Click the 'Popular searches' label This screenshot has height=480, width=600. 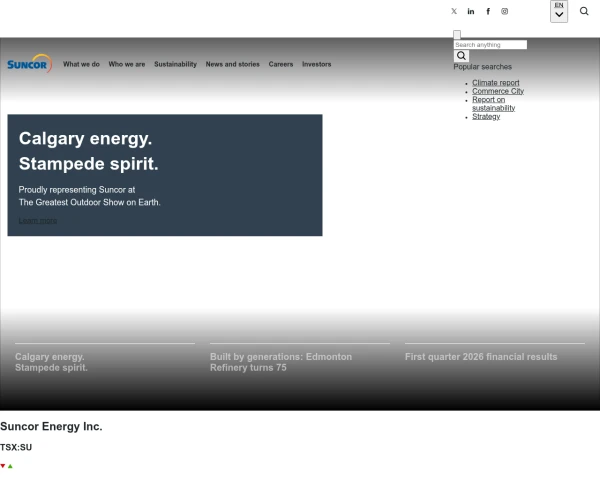point(483,67)
